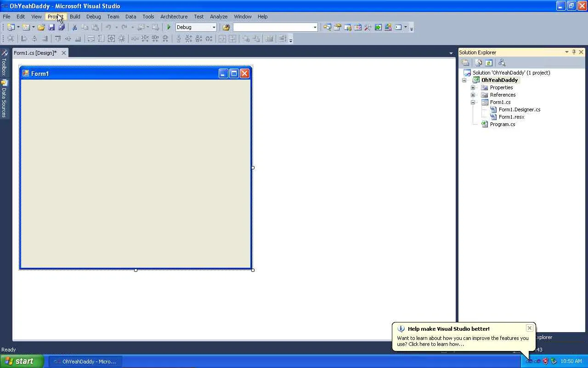588x368 pixels.
Task: Click the Start Page green arrow icon
Action: pyautogui.click(x=378, y=27)
